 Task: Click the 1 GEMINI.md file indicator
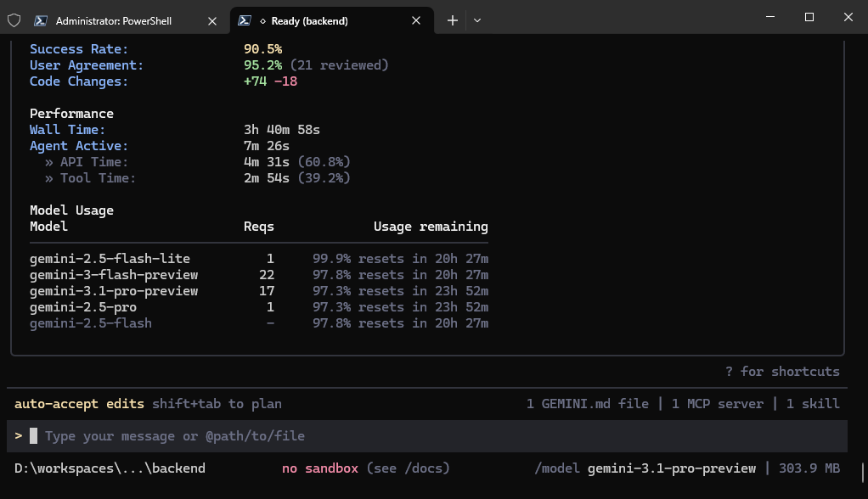tap(588, 404)
